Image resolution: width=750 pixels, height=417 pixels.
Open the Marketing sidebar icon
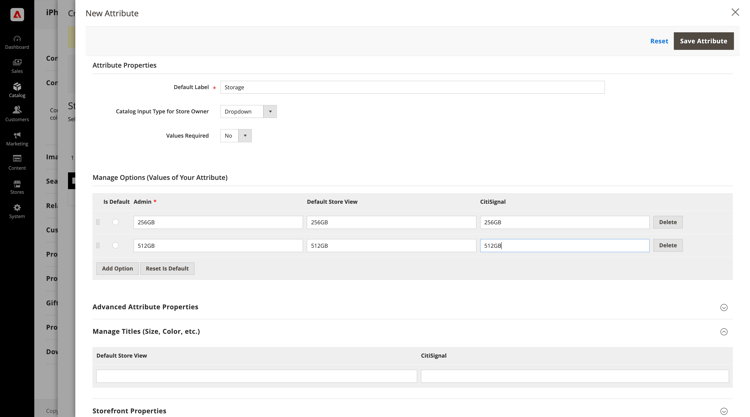point(17,139)
